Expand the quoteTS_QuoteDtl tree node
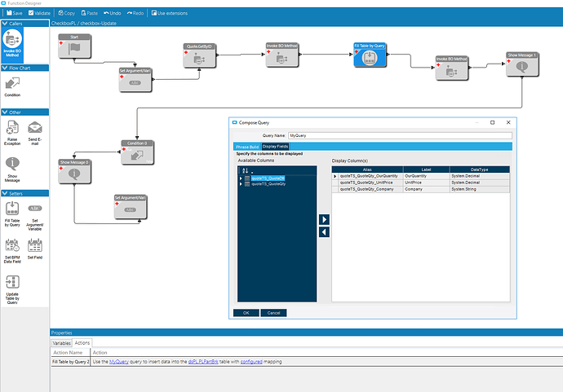This screenshot has width=563, height=392. 241,178
